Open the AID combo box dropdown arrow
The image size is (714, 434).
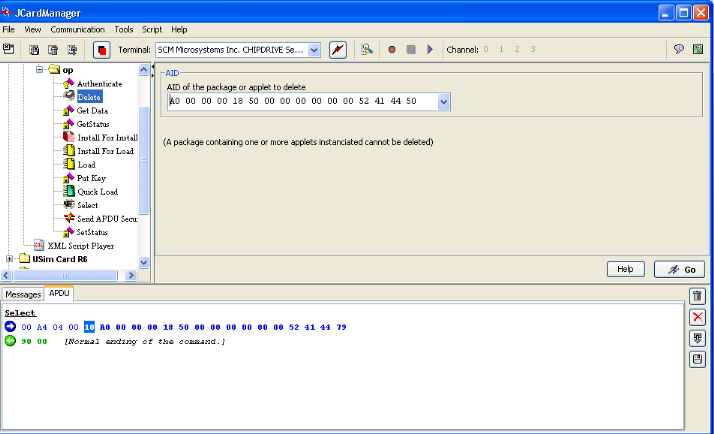pyautogui.click(x=443, y=102)
